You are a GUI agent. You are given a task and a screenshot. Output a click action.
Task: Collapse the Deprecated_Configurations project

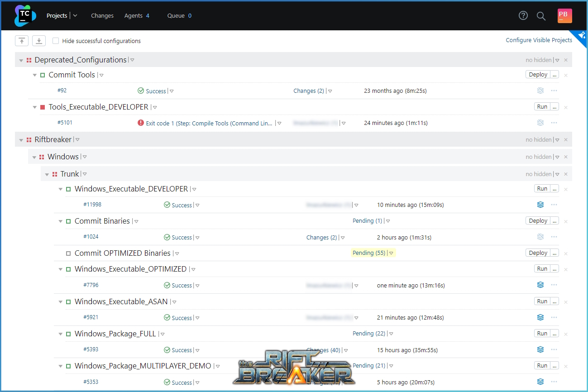[21, 60]
